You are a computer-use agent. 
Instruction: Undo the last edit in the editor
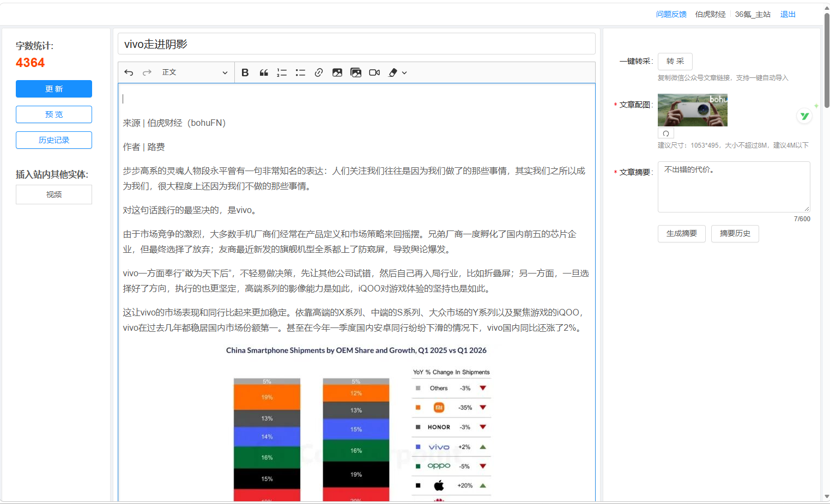click(129, 72)
